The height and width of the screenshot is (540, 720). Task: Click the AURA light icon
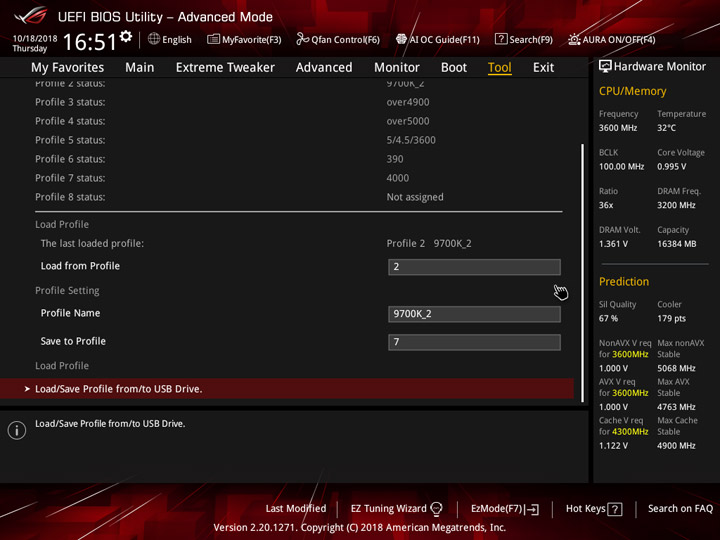point(574,39)
